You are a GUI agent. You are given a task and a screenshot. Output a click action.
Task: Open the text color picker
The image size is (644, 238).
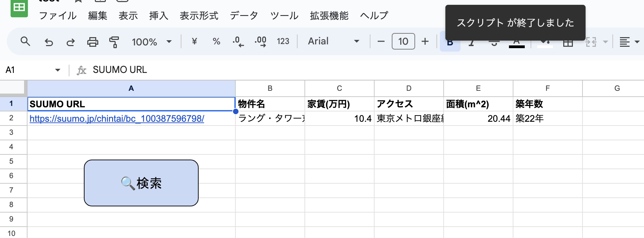(517, 43)
